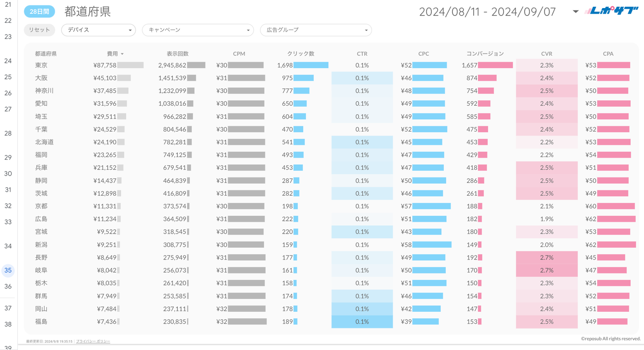Open the デバイス filter dropdown
The width and height of the screenshot is (644, 350).
(x=98, y=30)
